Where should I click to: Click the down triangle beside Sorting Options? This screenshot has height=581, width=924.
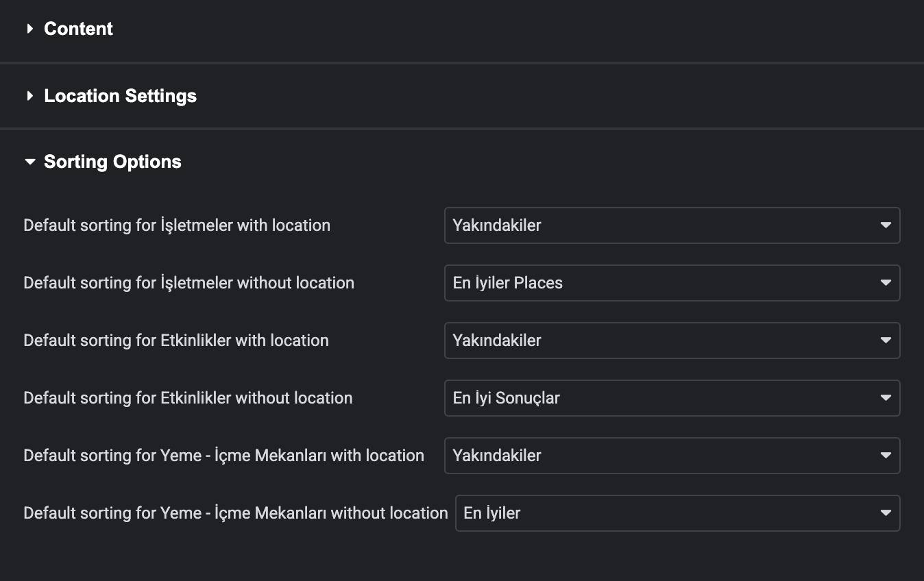[29, 162]
